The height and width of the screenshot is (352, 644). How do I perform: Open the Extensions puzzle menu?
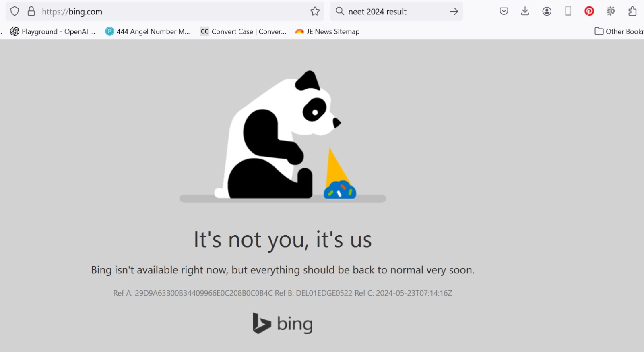tap(632, 11)
